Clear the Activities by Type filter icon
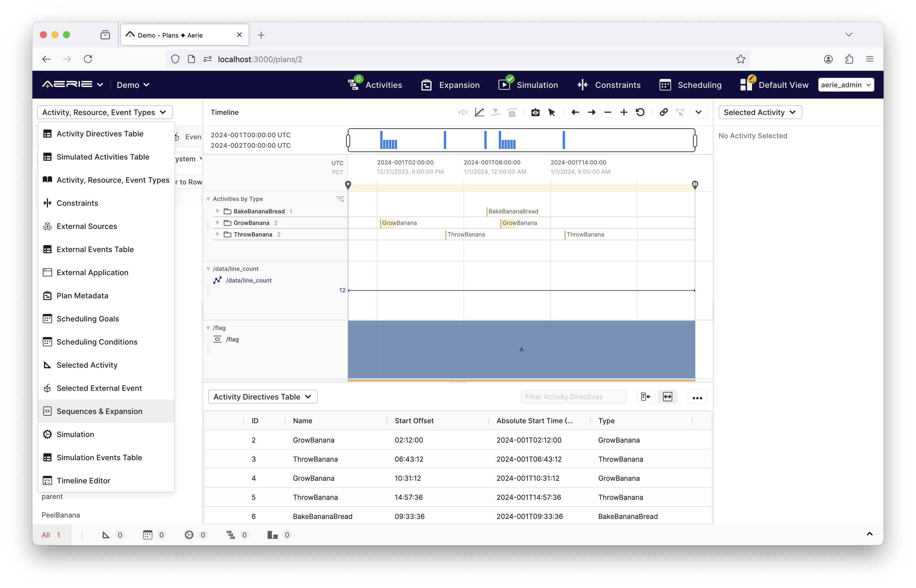916x588 pixels. click(340, 199)
